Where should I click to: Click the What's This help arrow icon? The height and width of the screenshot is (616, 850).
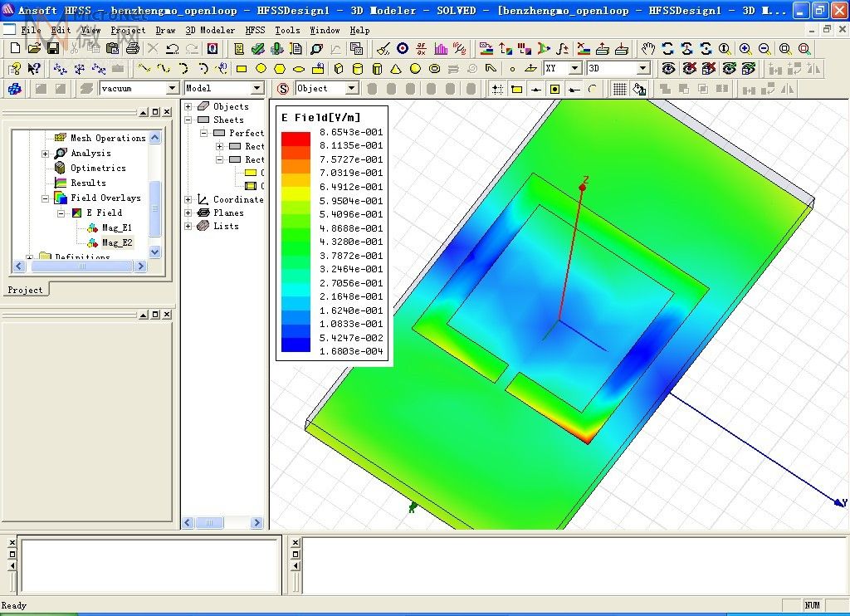tap(33, 69)
